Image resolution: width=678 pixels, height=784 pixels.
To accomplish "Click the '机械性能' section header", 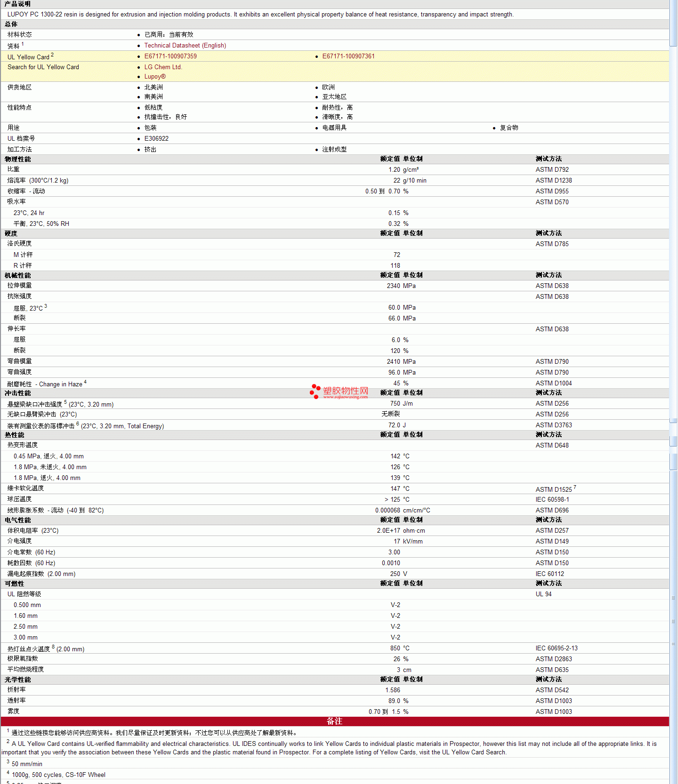I will click(18, 276).
